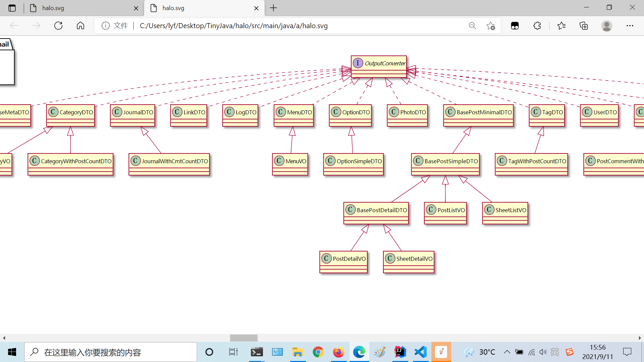Click the LogDTO class node
Screen dimensions: 644x362
tap(240, 115)
